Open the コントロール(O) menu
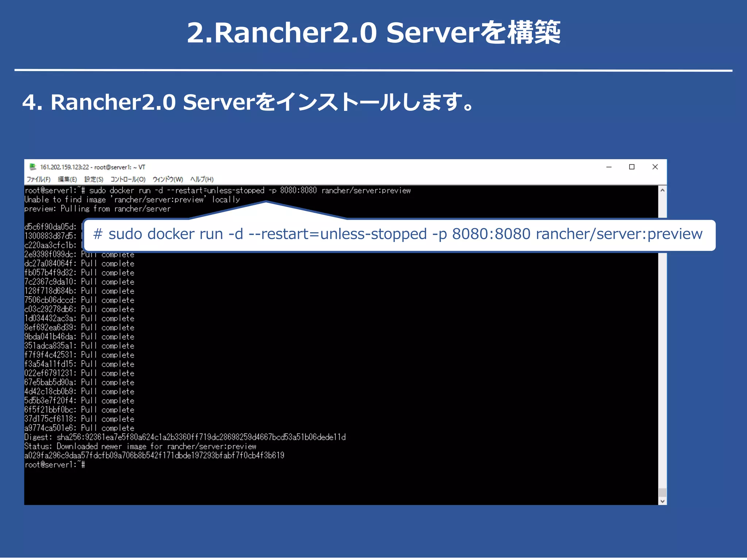Viewport: 747px width, 560px height. [128, 179]
